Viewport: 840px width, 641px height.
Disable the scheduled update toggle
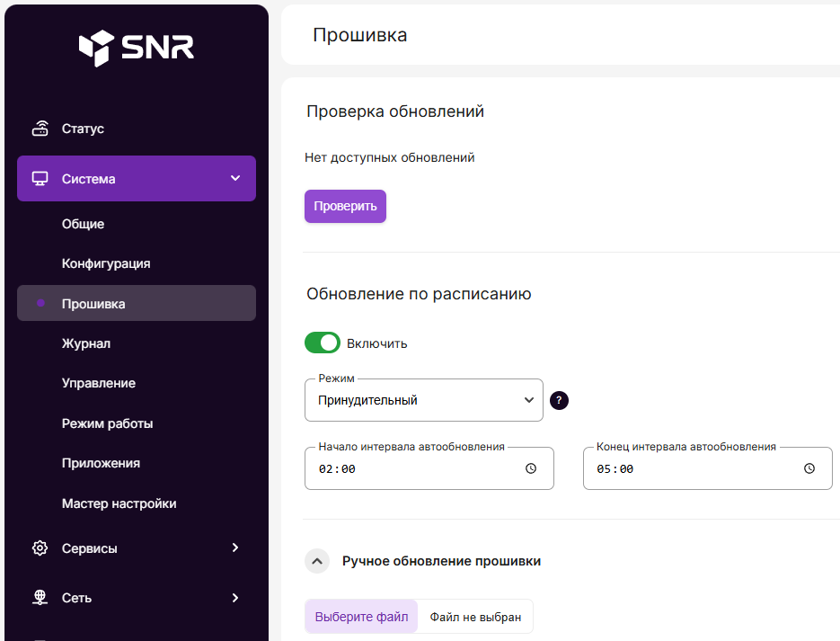click(323, 343)
